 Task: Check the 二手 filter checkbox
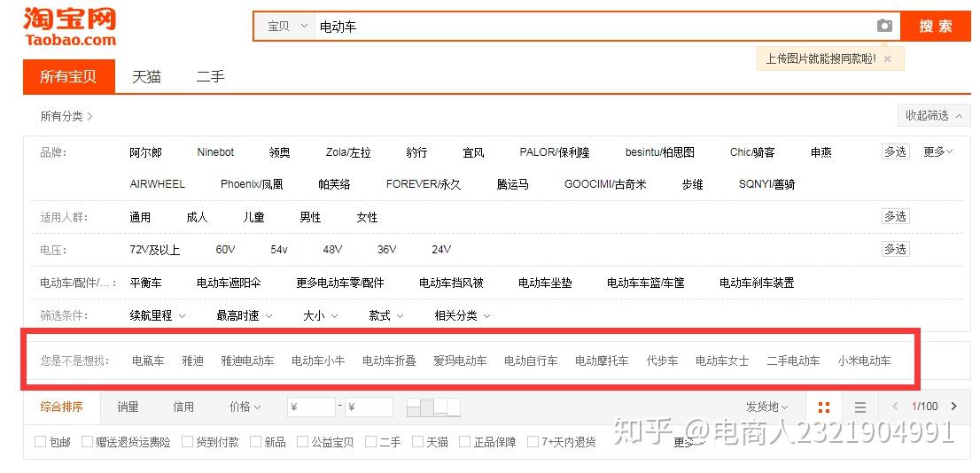pos(370,442)
